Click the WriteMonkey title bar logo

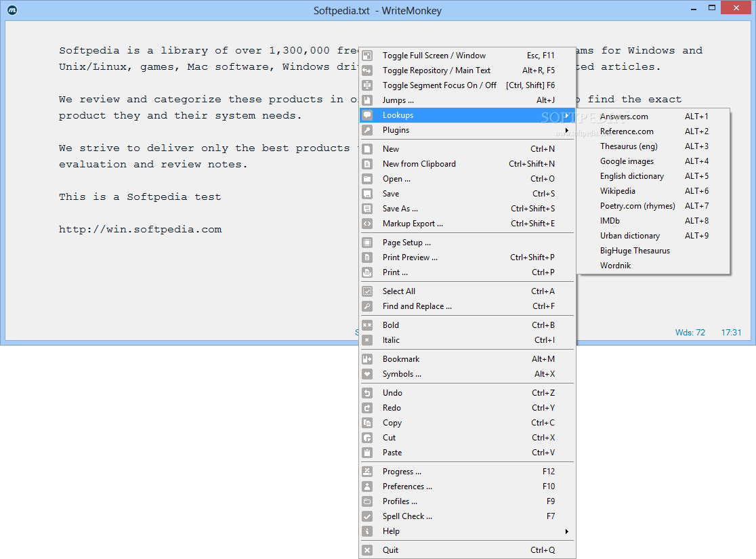(x=13, y=10)
